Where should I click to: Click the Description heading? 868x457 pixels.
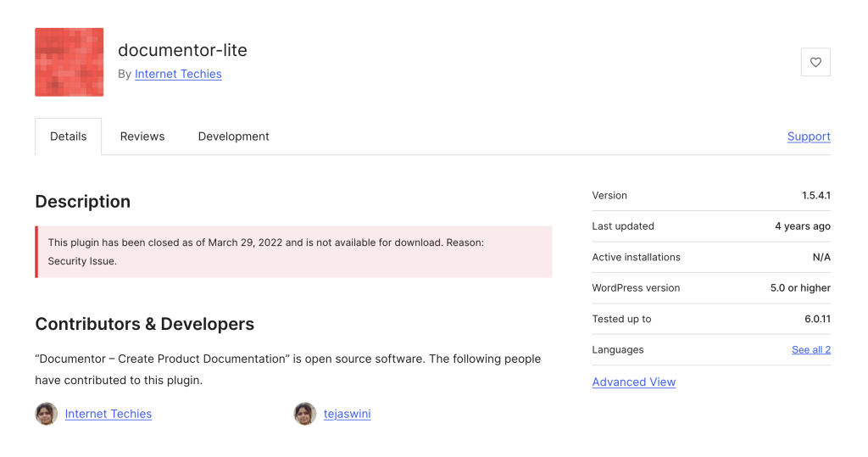(82, 202)
